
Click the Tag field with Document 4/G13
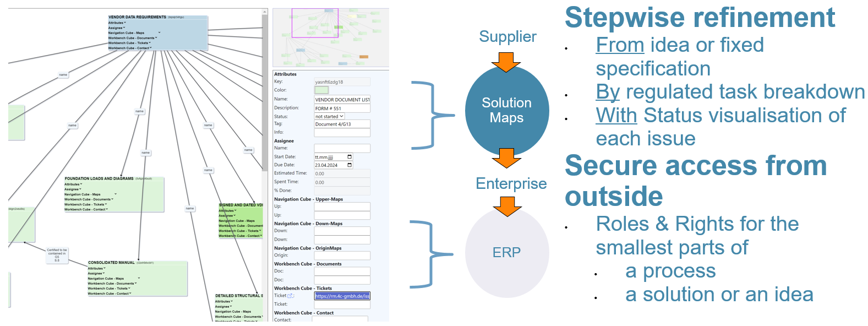tap(342, 124)
